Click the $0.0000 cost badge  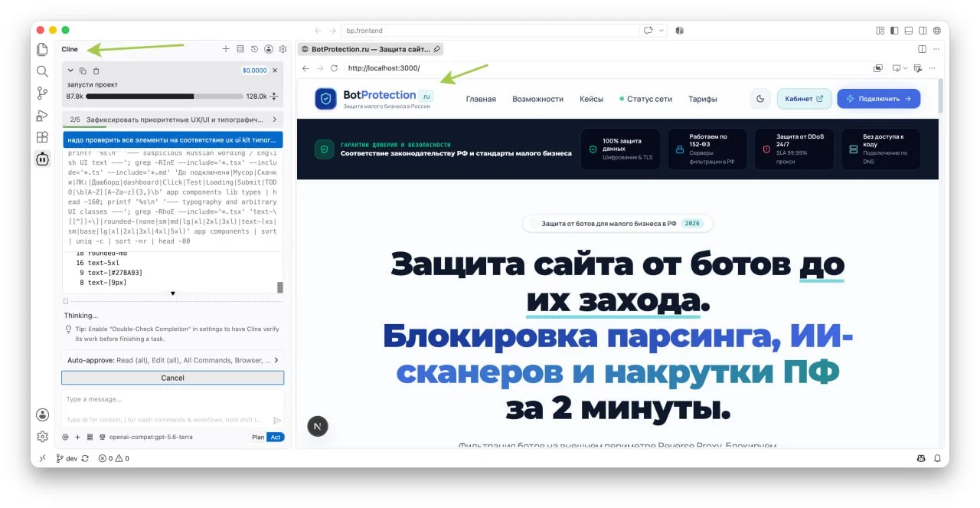click(254, 70)
